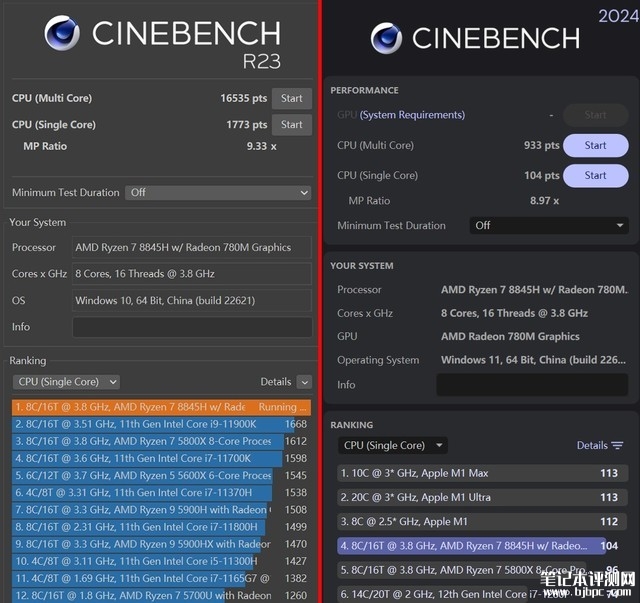The width and height of the screenshot is (640, 603).
Task: Open the 2024 ranking CPU (Single Core) dropdown
Action: [393, 445]
